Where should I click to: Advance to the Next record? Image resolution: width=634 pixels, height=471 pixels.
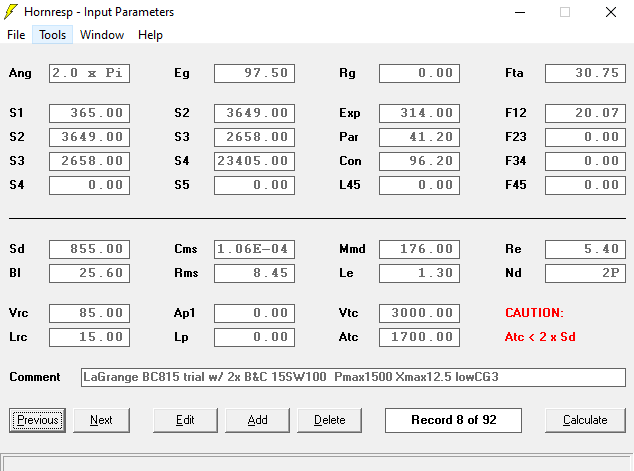pyautogui.click(x=101, y=420)
